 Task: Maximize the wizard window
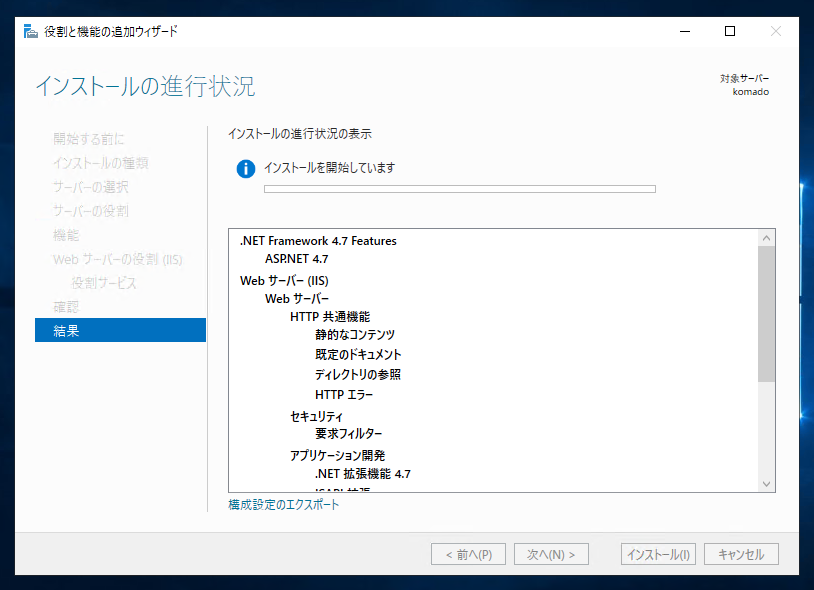point(730,32)
